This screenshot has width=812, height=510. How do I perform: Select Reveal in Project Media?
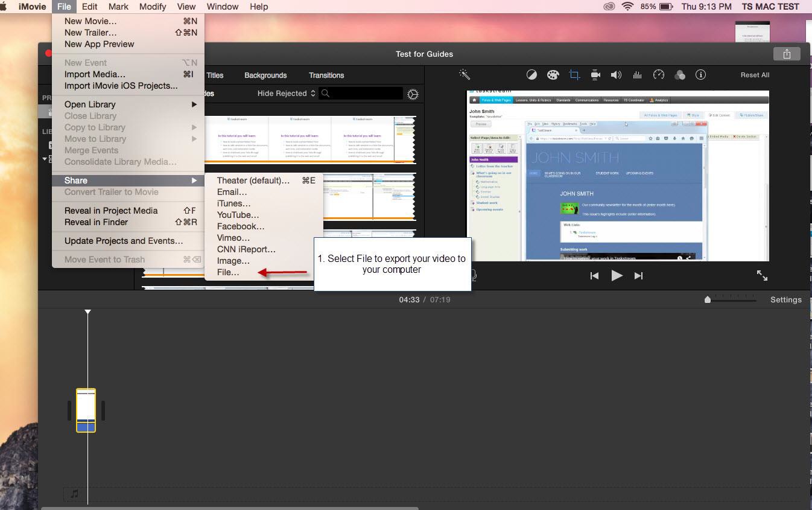click(x=128, y=211)
